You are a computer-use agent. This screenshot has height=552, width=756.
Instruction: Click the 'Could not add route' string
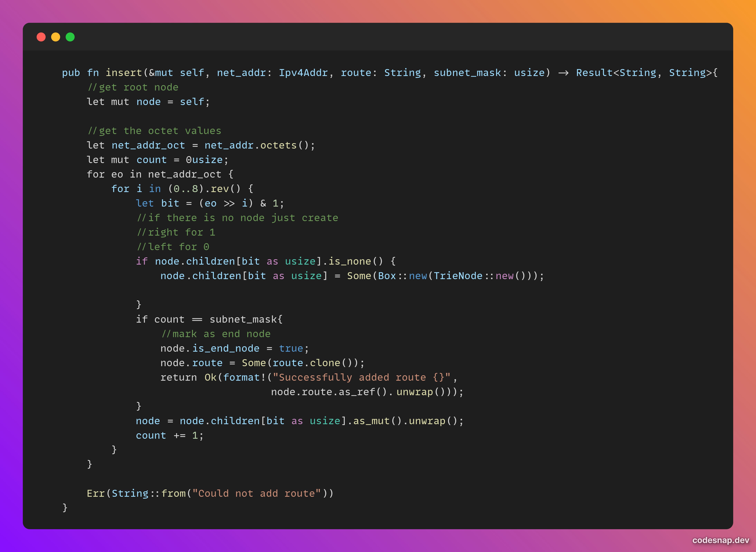[x=256, y=493]
